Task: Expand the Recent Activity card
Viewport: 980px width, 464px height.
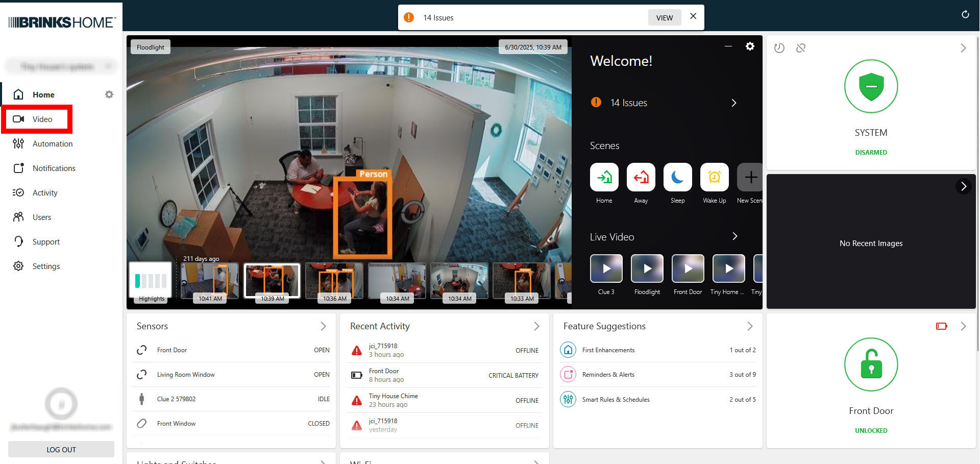Action: (x=536, y=326)
